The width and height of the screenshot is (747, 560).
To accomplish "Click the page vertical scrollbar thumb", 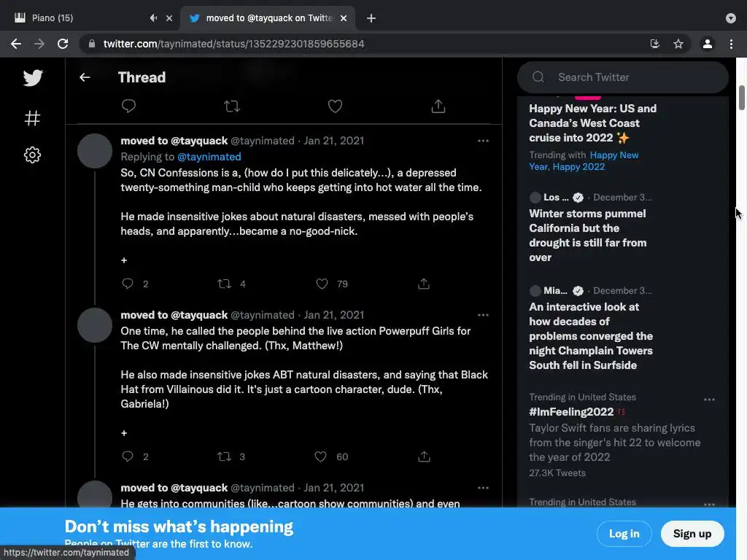I will point(741,98).
